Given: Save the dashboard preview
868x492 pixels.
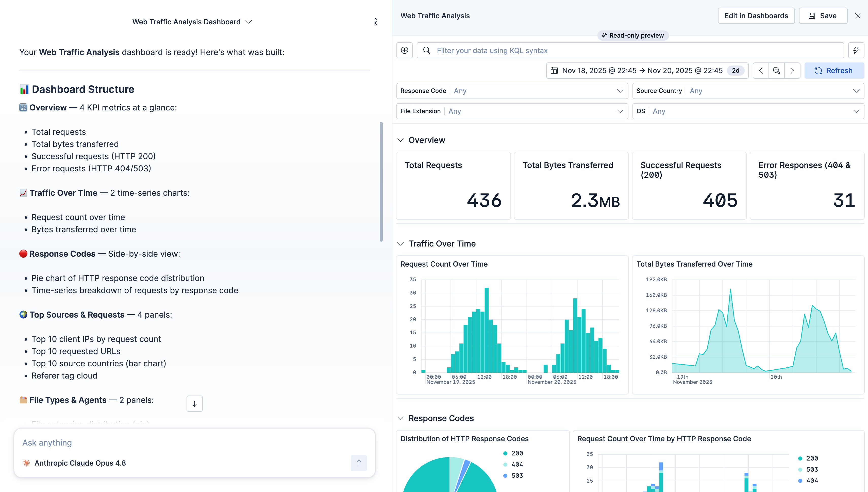Looking at the screenshot, I should click(x=823, y=16).
